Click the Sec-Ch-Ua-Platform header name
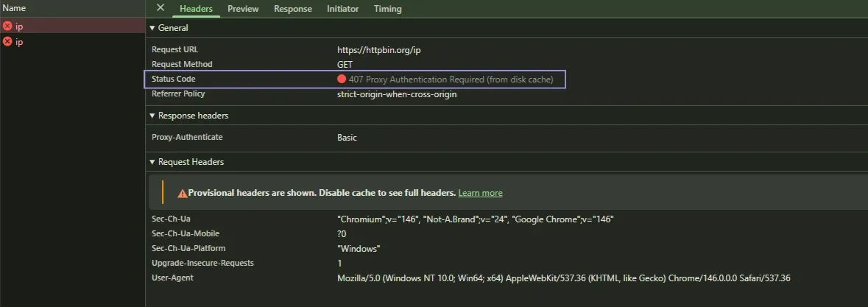The height and width of the screenshot is (307, 868). point(188,248)
